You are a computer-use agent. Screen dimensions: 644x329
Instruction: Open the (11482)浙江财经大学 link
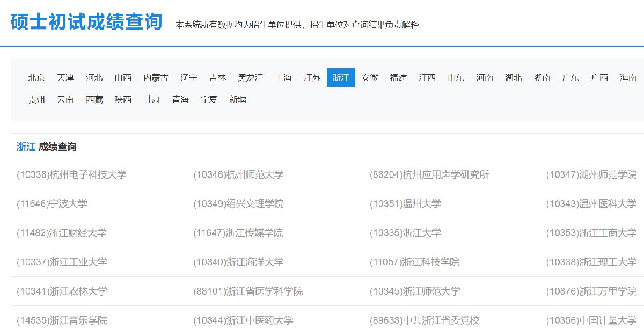pyautogui.click(x=62, y=233)
